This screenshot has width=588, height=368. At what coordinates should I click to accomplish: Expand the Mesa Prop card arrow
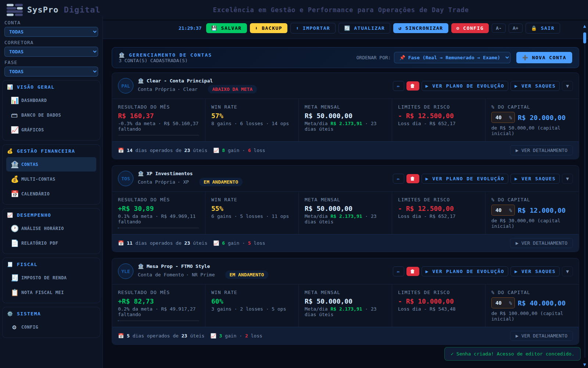coord(567,272)
